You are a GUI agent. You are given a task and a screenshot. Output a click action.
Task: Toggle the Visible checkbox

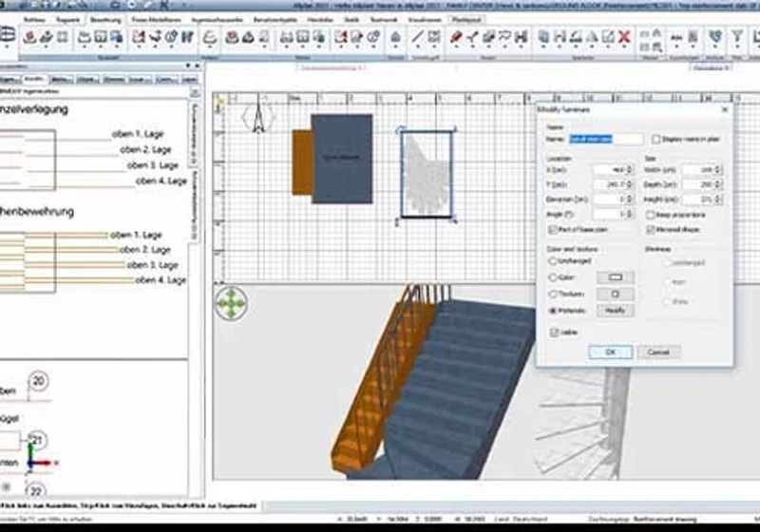point(554,332)
